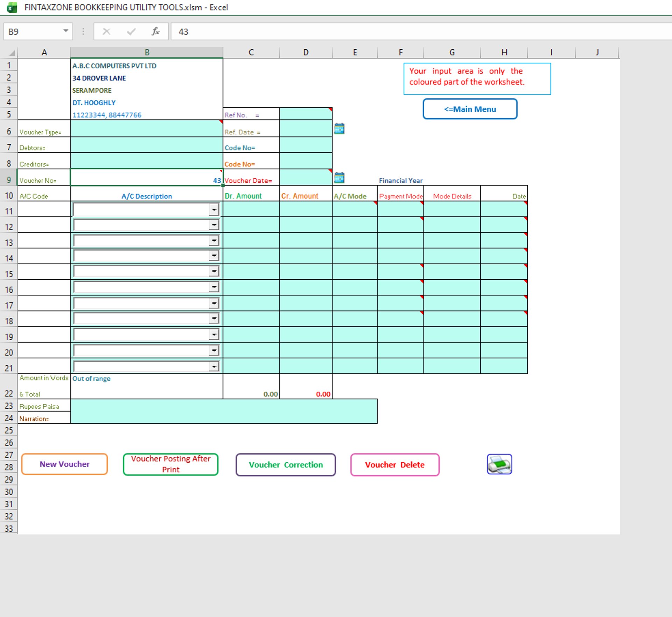Click the New Voucher button
Screen dimensions: 672x617
click(x=64, y=464)
